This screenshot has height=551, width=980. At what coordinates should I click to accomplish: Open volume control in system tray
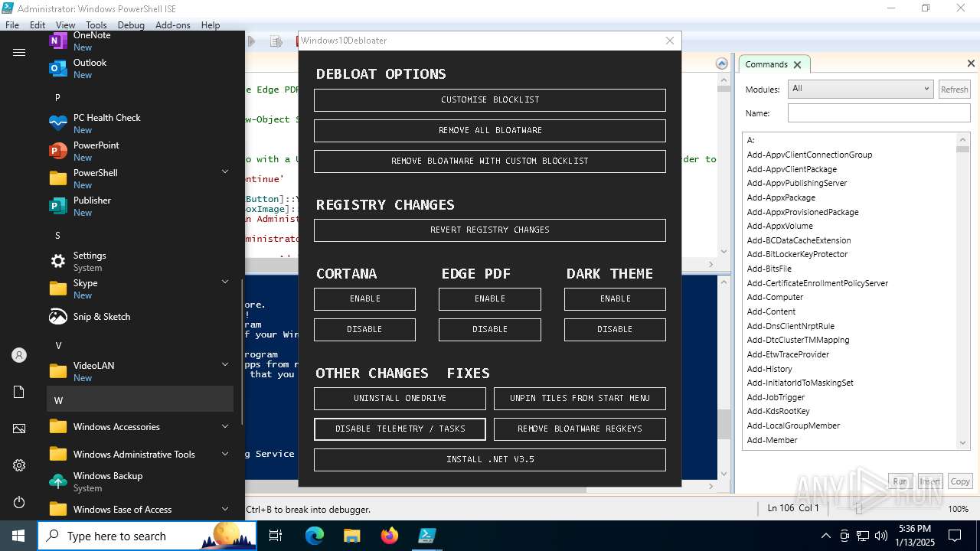(881, 536)
